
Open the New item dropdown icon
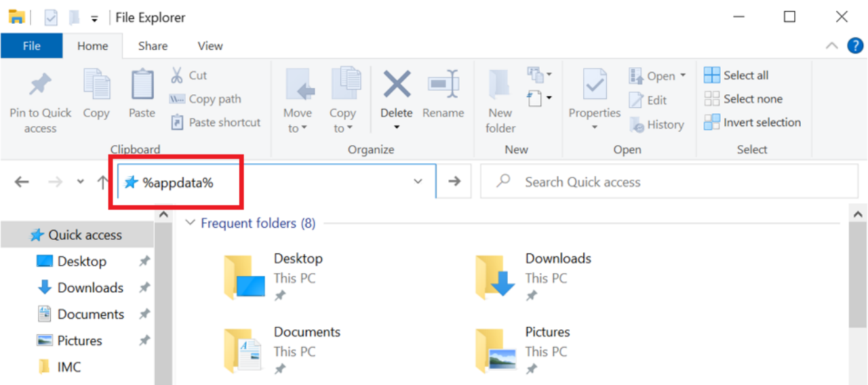coord(540,74)
